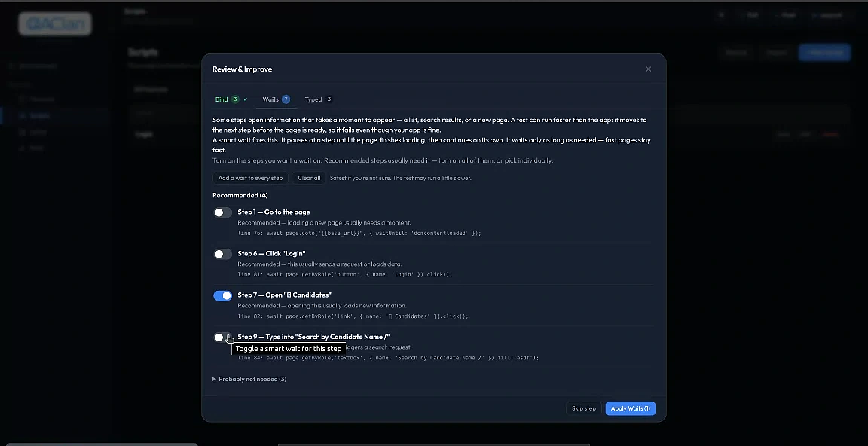Close the Review & Improve dialog

point(648,69)
